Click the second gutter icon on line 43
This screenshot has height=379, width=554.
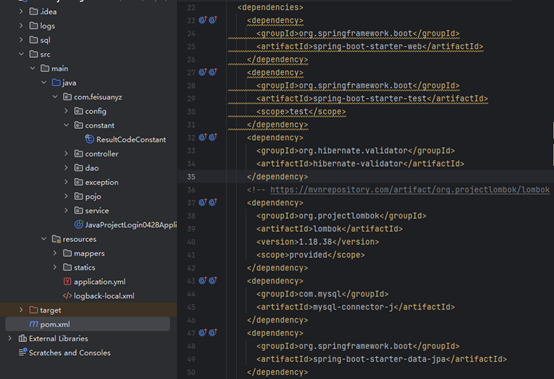[x=213, y=280]
